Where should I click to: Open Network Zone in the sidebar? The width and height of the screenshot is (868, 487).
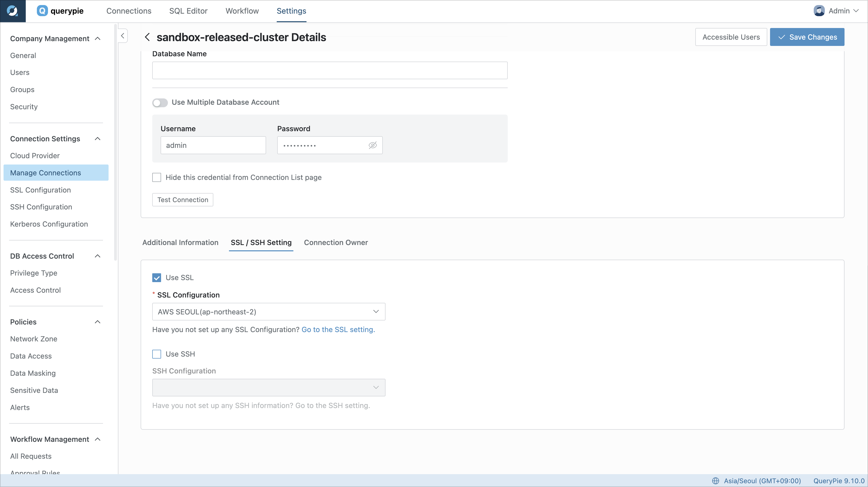click(x=34, y=339)
